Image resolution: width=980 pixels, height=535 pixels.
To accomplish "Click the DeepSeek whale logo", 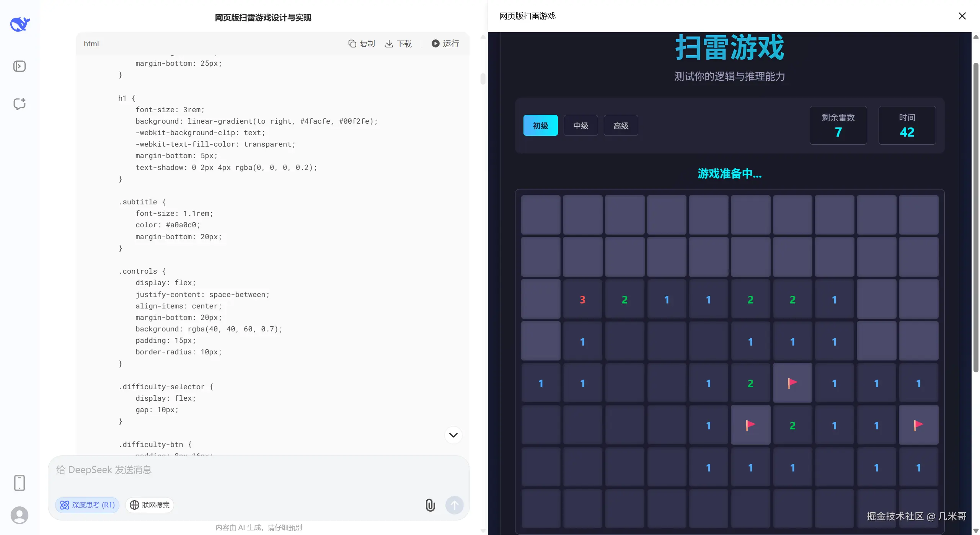I will tap(19, 24).
